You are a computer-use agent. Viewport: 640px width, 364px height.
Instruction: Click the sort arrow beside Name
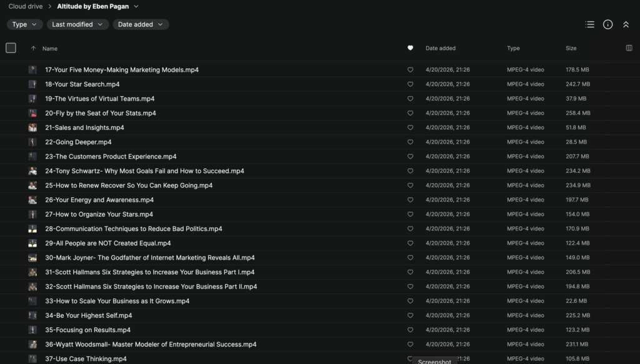(x=33, y=48)
